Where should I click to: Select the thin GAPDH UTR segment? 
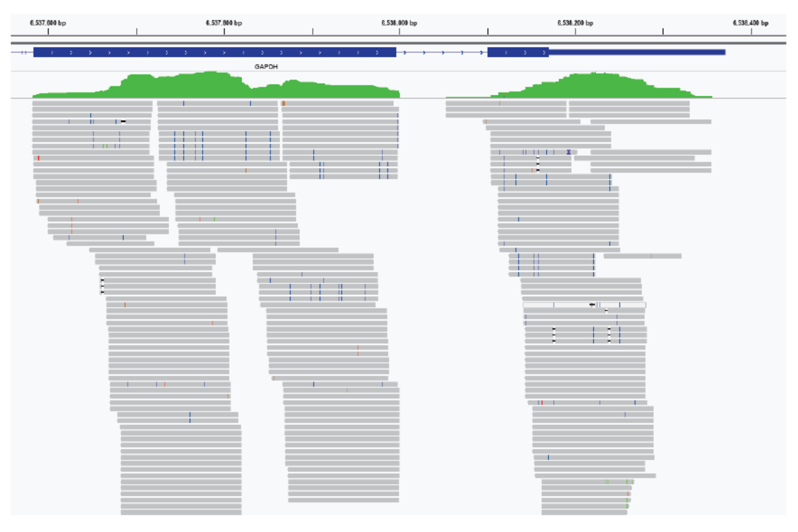click(x=637, y=53)
